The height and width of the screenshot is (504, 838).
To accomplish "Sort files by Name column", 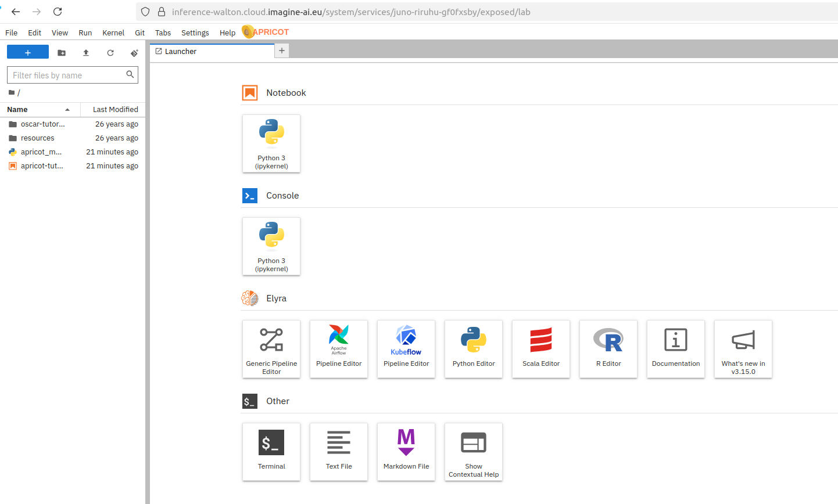I will pyautogui.click(x=17, y=110).
